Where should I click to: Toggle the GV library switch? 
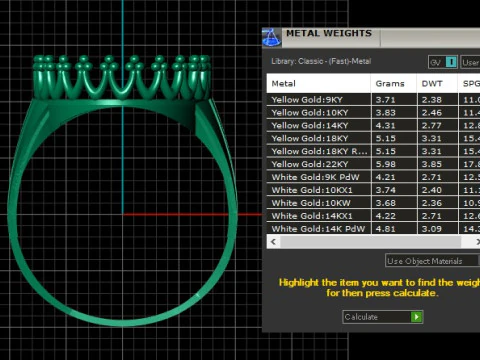click(443, 62)
